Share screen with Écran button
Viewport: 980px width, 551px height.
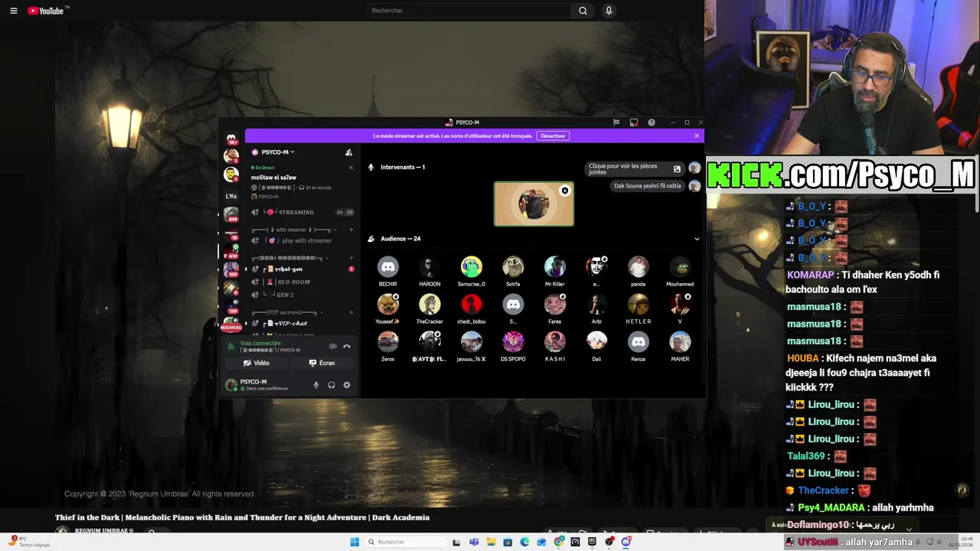(322, 363)
